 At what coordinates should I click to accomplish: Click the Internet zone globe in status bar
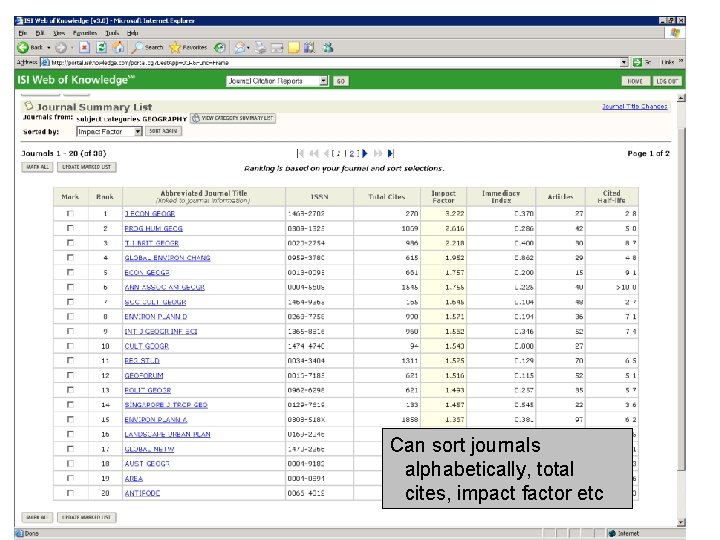[612, 533]
